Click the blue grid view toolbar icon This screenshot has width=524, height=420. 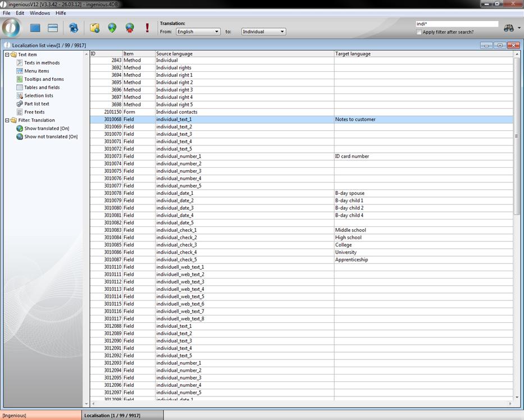click(35, 28)
